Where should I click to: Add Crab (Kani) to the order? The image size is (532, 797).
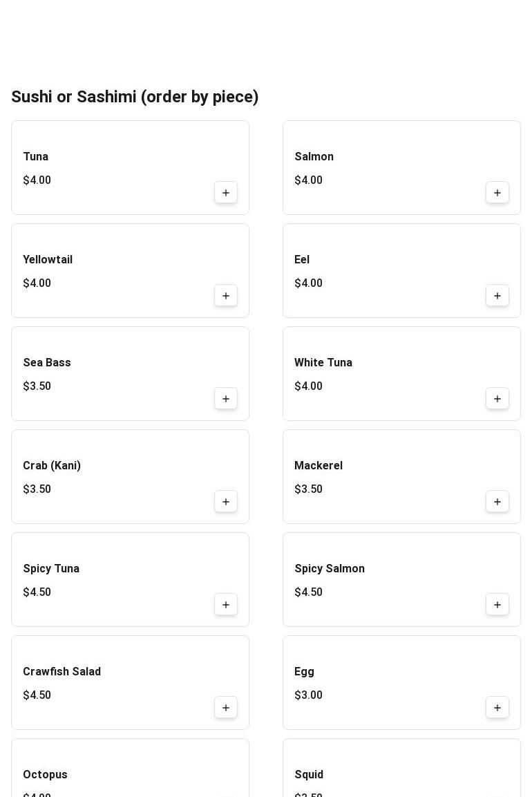[x=226, y=502]
